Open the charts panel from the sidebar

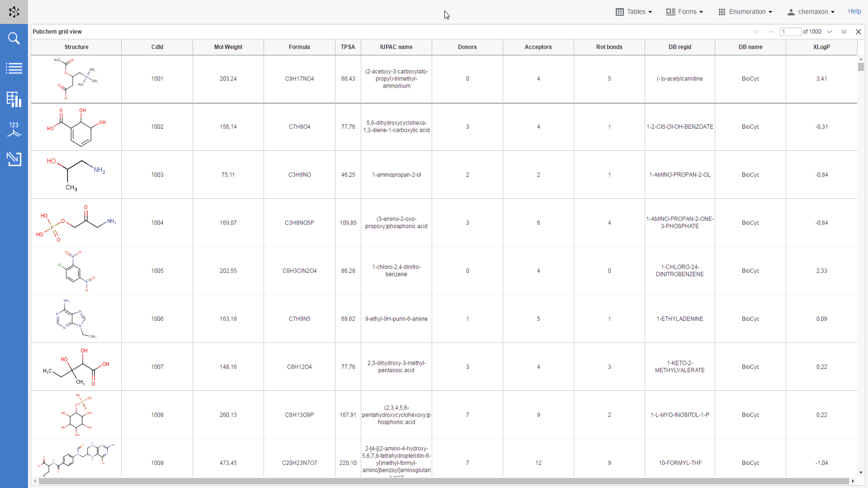(14, 99)
